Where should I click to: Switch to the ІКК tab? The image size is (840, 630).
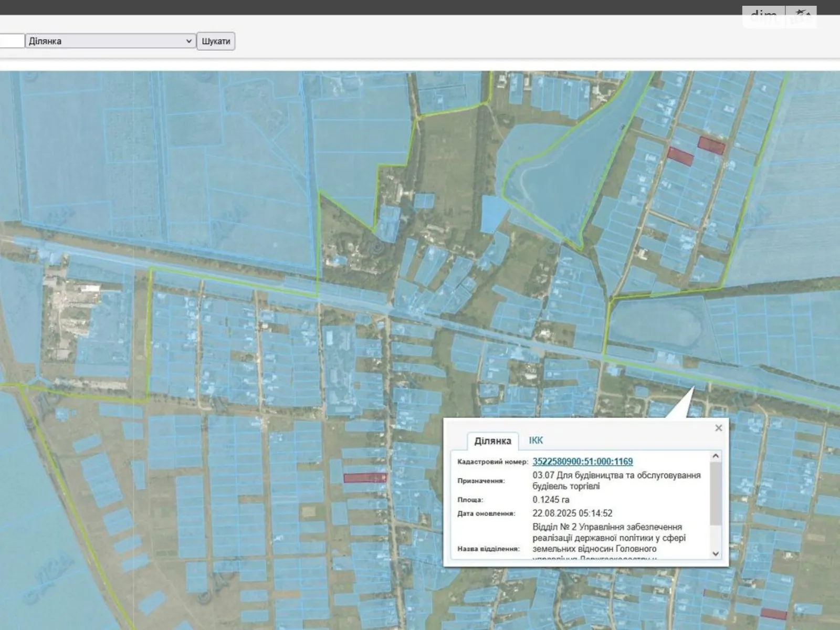click(x=535, y=440)
